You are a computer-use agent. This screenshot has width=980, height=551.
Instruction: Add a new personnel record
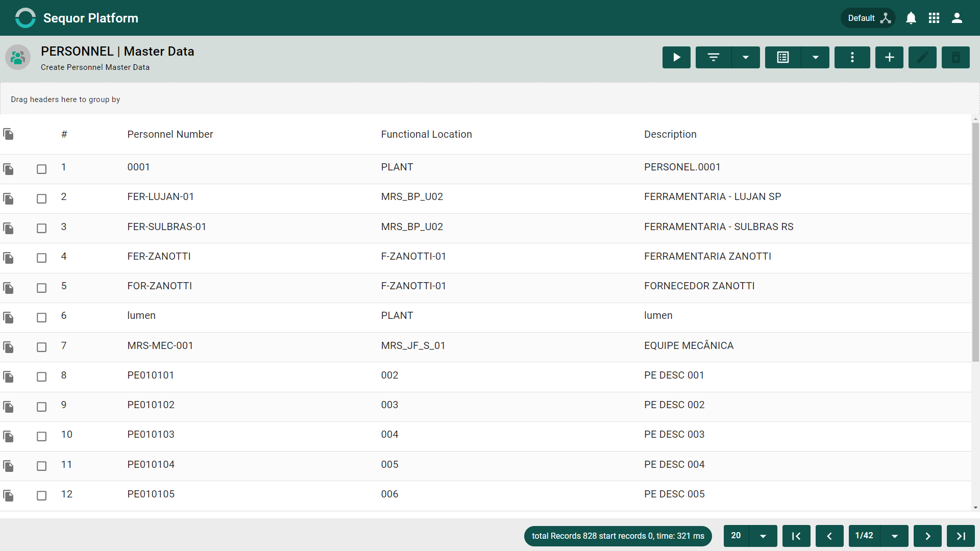[889, 57]
